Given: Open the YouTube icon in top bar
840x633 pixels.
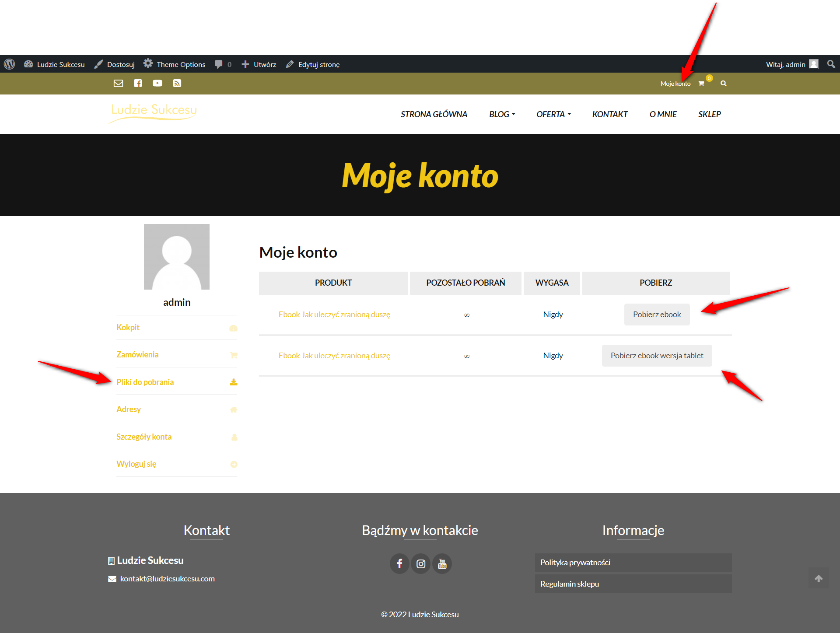Looking at the screenshot, I should click(x=157, y=83).
